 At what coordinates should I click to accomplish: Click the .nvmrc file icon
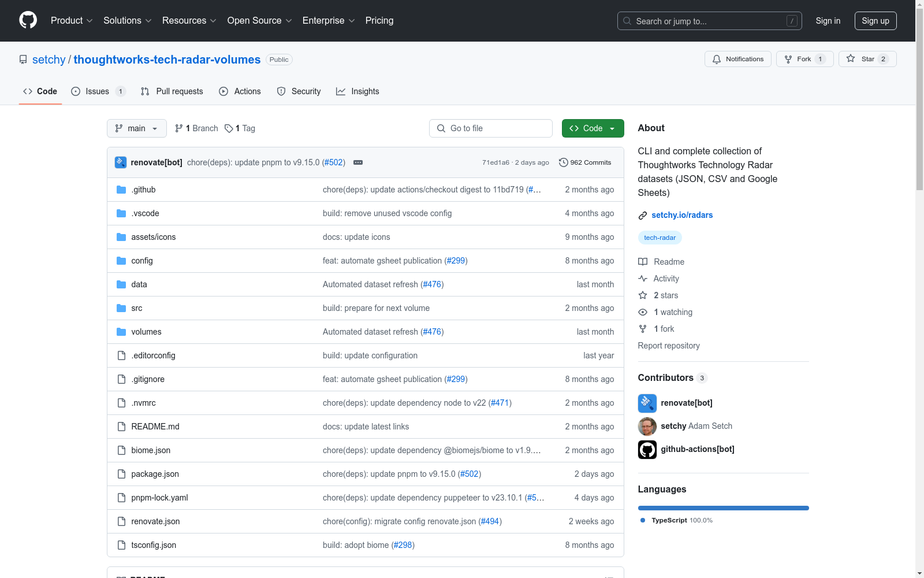121,403
